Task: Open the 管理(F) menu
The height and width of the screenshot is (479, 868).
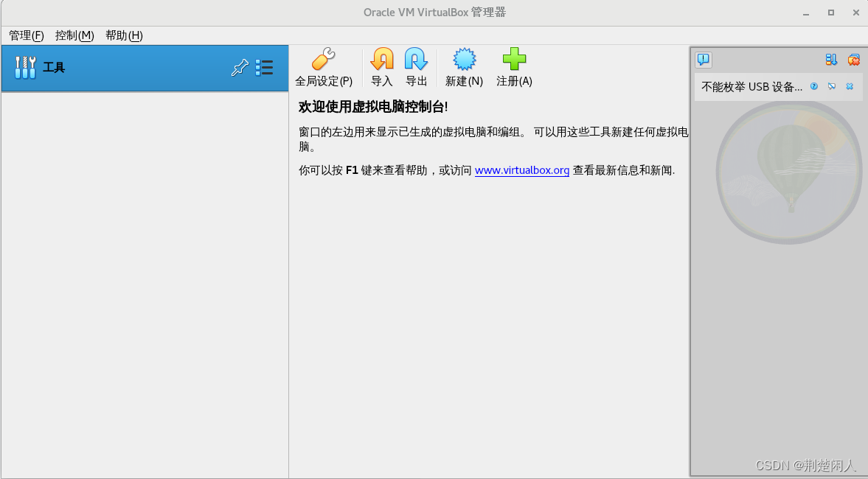Action: click(x=26, y=35)
